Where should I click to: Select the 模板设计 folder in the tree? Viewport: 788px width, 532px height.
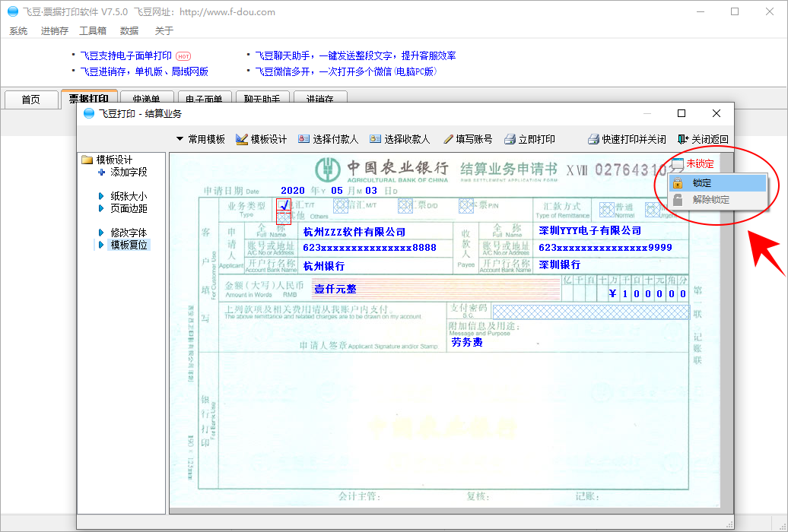tap(107, 160)
